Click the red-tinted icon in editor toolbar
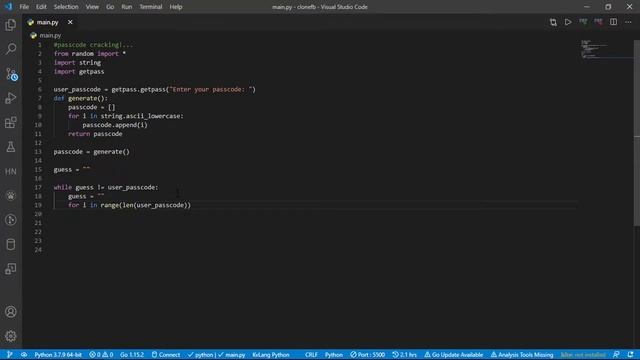640x360 pixels. pos(598,22)
